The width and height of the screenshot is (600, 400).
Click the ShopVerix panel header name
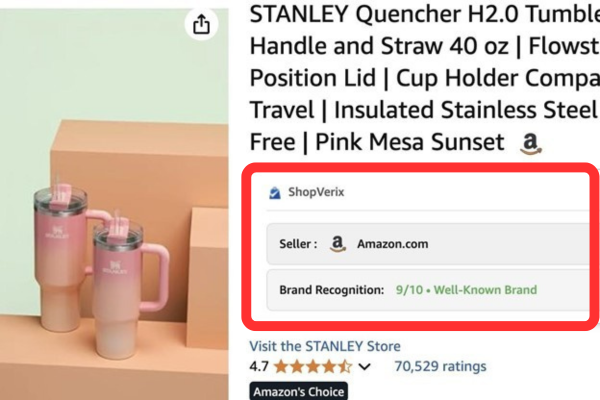point(315,194)
